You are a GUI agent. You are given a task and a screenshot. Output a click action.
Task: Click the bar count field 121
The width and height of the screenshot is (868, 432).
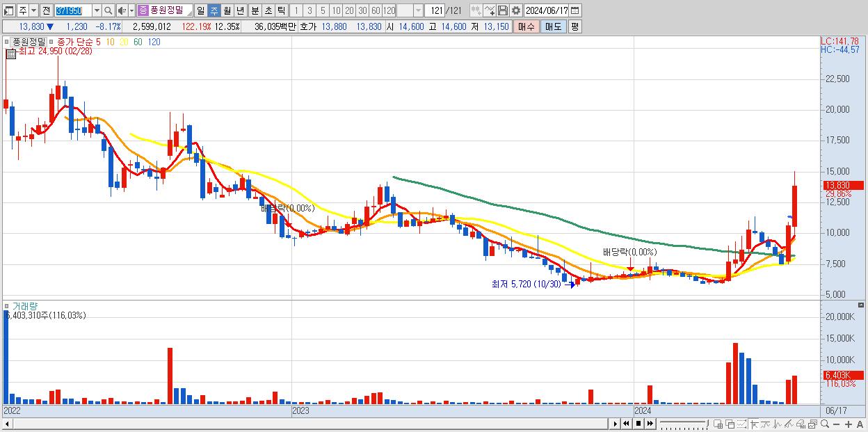point(435,11)
